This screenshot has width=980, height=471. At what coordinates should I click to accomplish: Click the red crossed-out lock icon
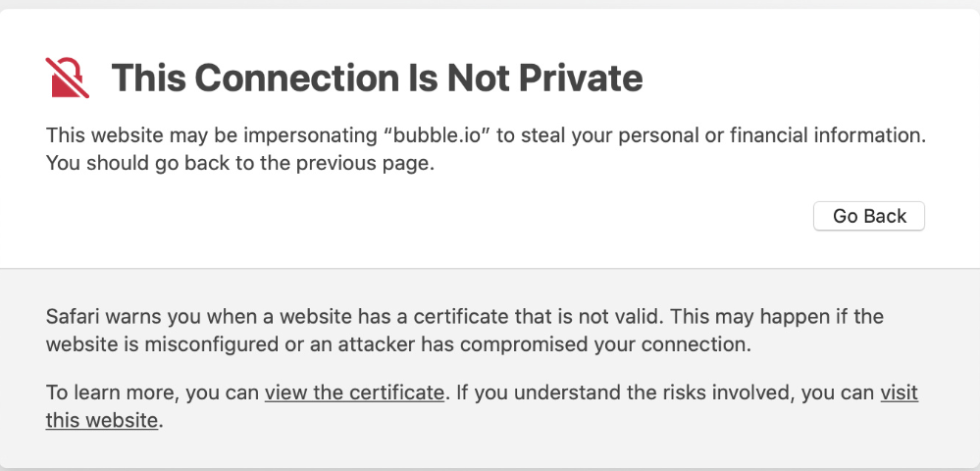pos(68,78)
